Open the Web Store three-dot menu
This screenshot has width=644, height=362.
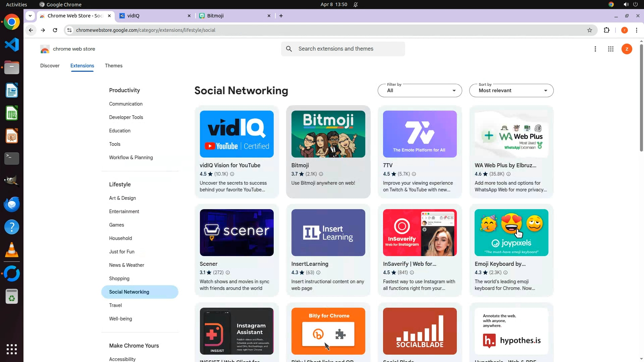(x=595, y=49)
